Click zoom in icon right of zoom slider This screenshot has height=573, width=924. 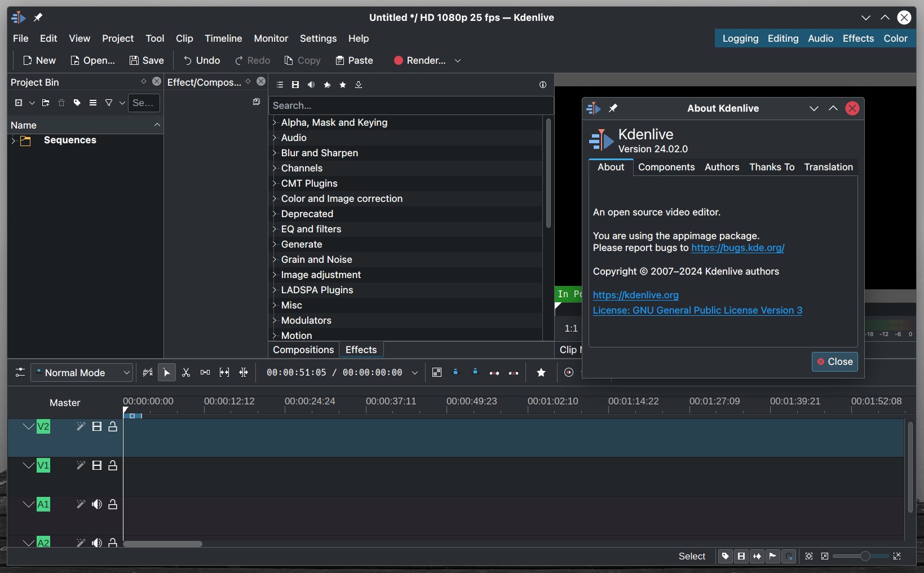897,556
